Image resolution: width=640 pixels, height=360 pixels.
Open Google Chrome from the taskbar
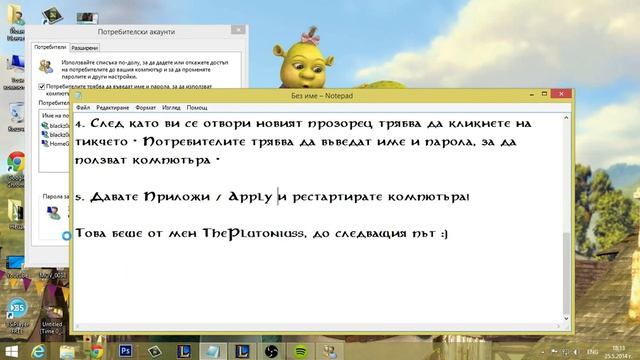coord(96,351)
